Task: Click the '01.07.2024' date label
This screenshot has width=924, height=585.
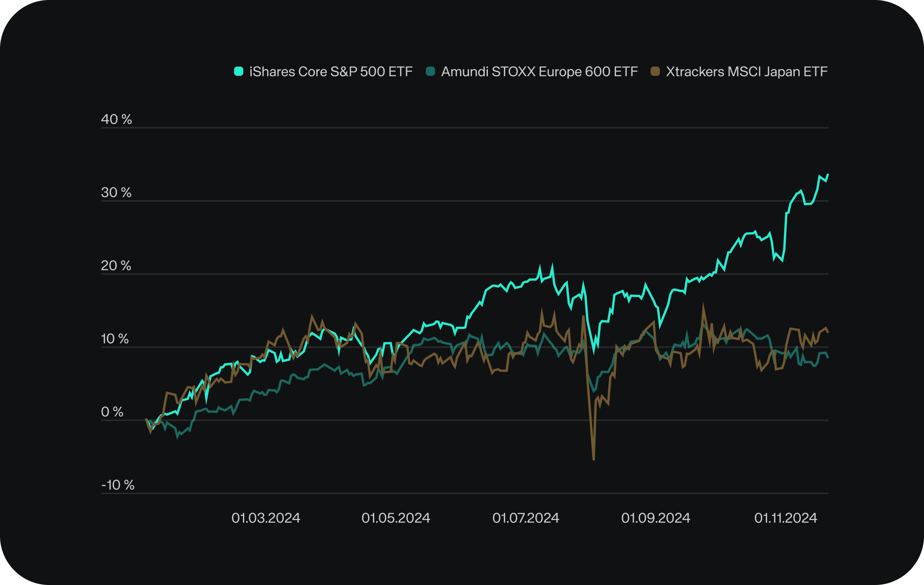Action: [526, 518]
